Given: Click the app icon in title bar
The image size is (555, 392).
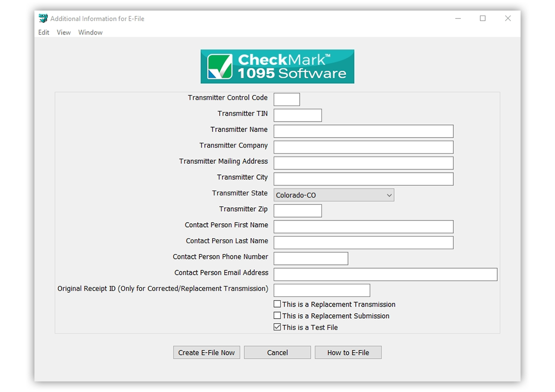Looking at the screenshot, I should pos(43,18).
